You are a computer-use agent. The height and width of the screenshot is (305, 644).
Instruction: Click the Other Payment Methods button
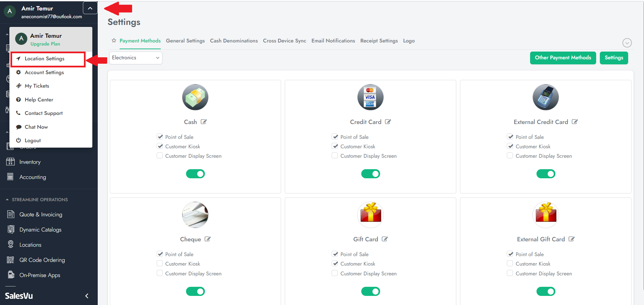563,58
